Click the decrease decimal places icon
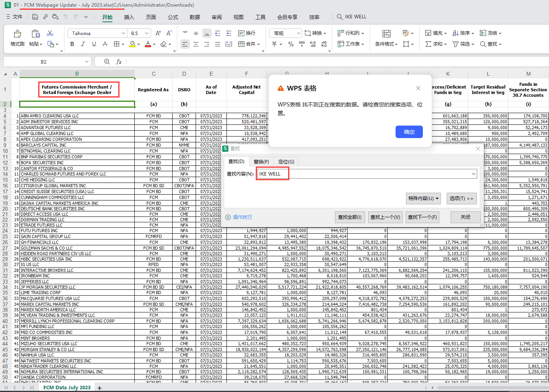The height and width of the screenshot is (392, 549). point(324,44)
